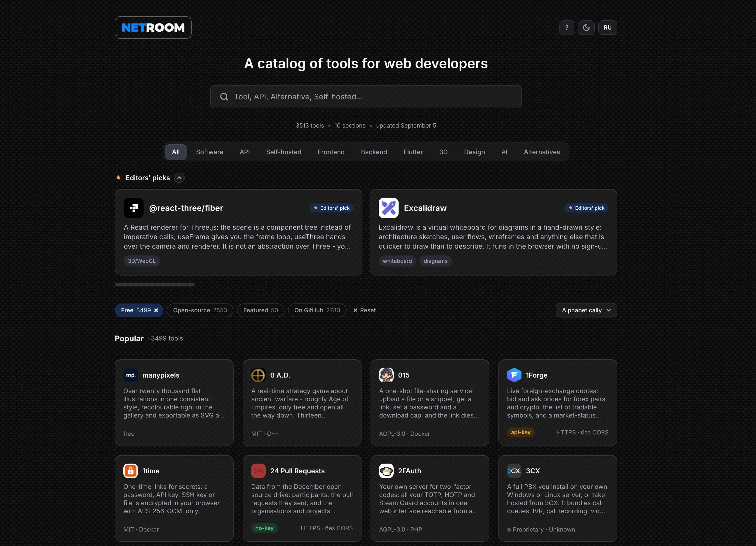Click Editors' pick badge on Excalidraw
This screenshot has height=546, width=756.
coord(586,208)
